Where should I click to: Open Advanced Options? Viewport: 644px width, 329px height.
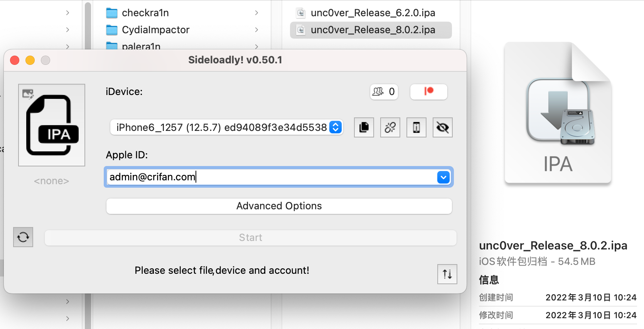pyautogui.click(x=279, y=206)
